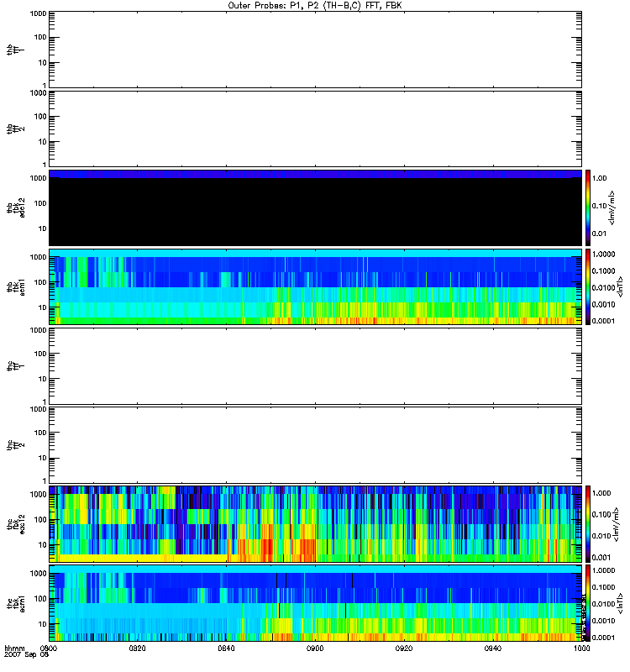Click the thb fbk scm1 spectrogram panel
The height and width of the screenshot is (672, 630).
[x=315, y=287]
